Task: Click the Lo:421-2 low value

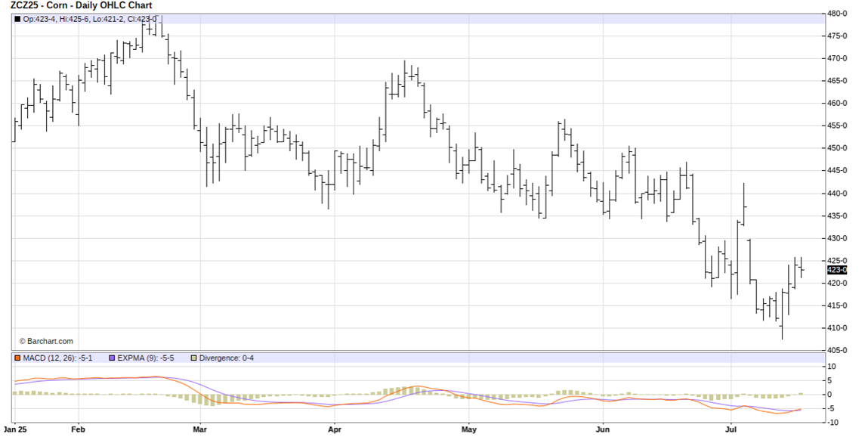Action: click(x=107, y=20)
